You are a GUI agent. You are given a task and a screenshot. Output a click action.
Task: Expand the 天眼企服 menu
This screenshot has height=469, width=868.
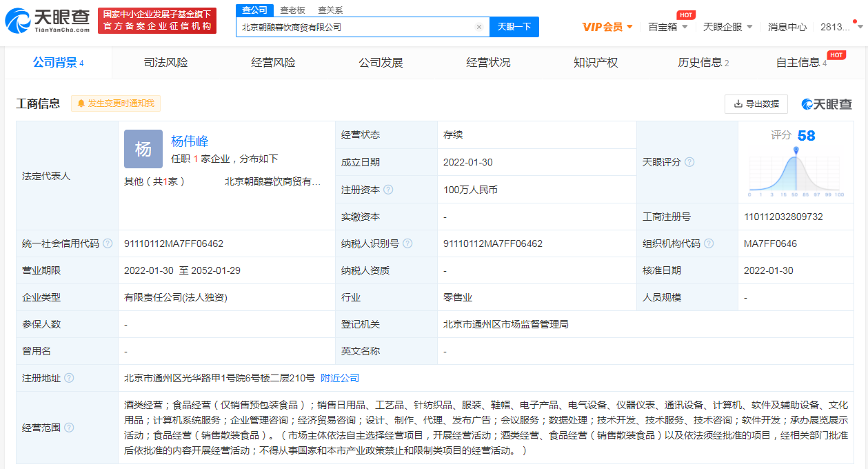pyautogui.click(x=728, y=27)
